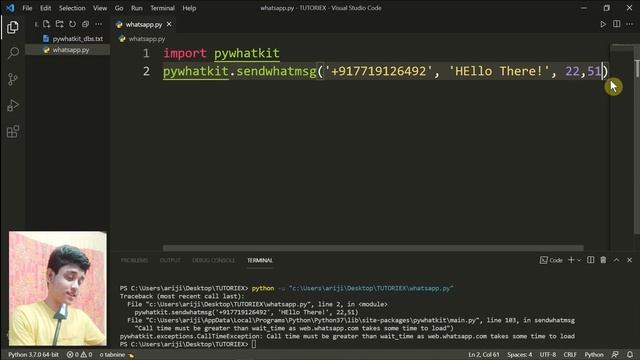640x360 pixels.
Task: Open editor more actions ellipsis
Action: coord(630,24)
